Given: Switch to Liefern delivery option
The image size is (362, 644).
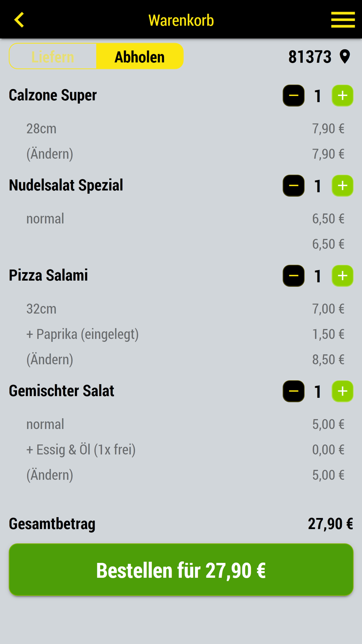Looking at the screenshot, I should pyautogui.click(x=53, y=57).
